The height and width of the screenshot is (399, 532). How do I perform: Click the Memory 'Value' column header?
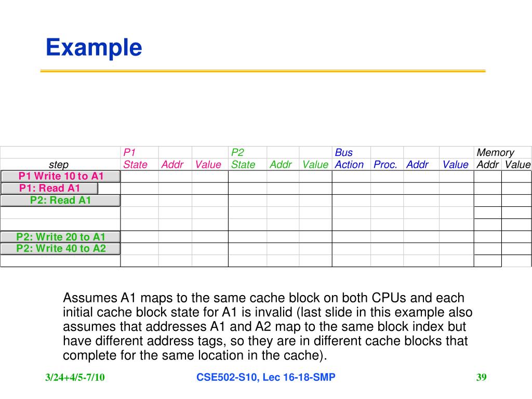517,165
